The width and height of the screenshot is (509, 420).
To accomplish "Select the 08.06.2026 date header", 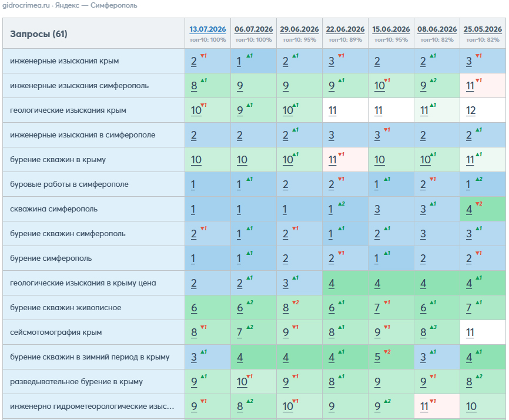I will [x=437, y=29].
